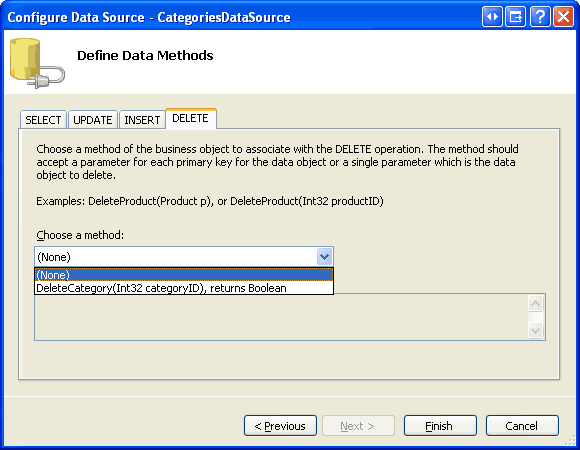
Task: Switch to the UPDATE tab
Action: click(x=93, y=120)
